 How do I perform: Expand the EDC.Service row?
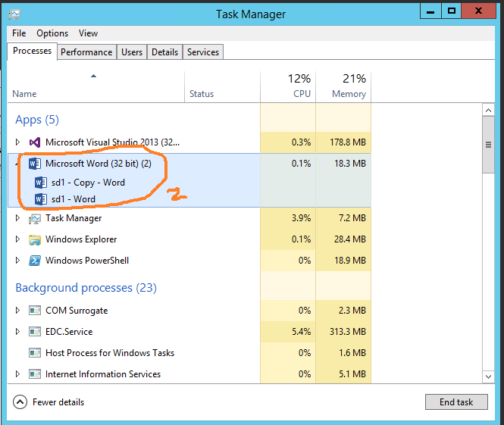click(17, 332)
